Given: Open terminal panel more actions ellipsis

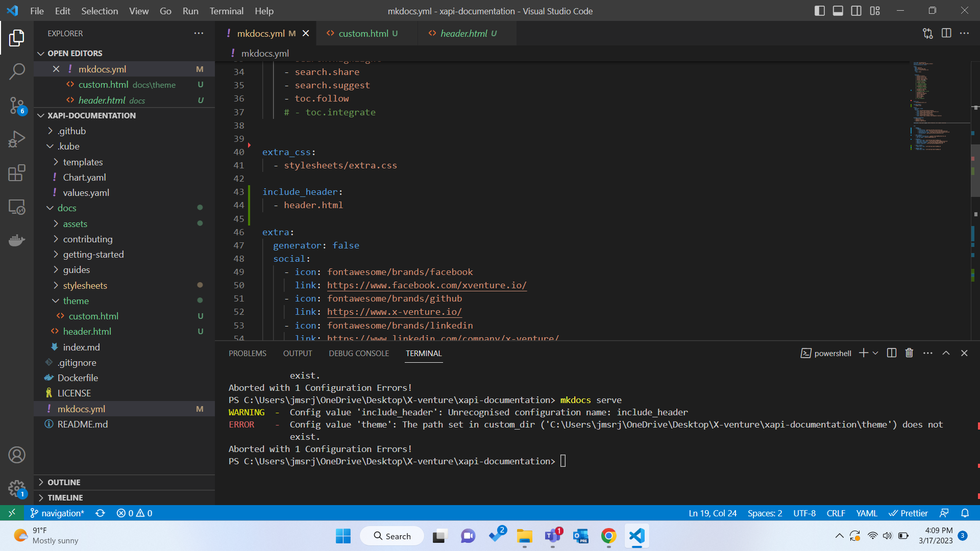Looking at the screenshot, I should click(x=928, y=353).
